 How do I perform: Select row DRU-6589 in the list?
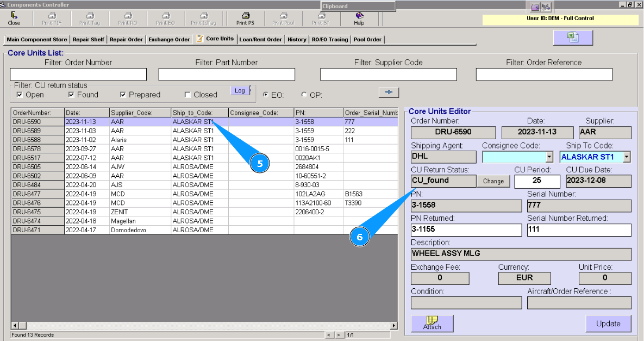point(204,131)
